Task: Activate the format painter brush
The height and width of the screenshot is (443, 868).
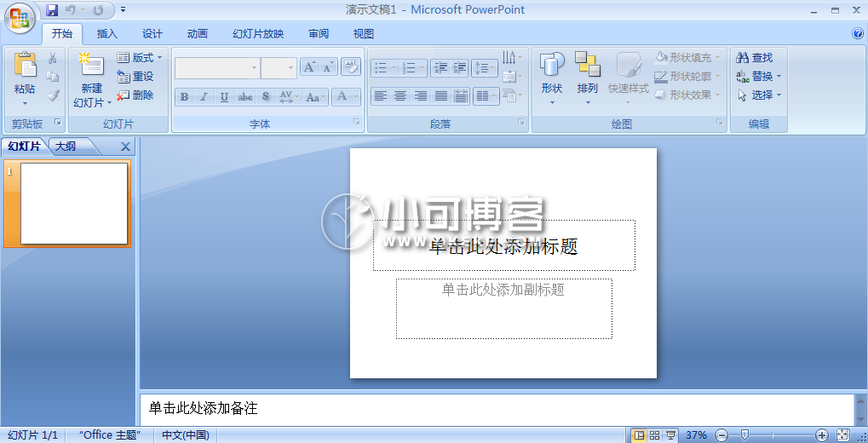Action: 53,95
